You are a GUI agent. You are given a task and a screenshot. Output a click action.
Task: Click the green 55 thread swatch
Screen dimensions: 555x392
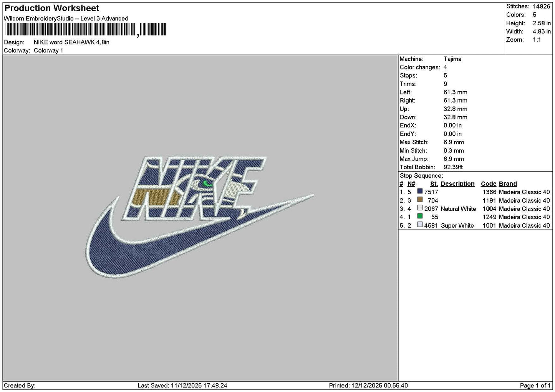click(420, 216)
